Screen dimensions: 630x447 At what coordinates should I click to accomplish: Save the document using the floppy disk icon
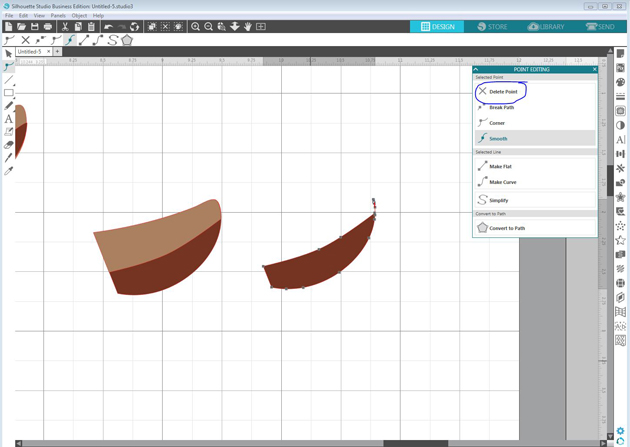(35, 27)
